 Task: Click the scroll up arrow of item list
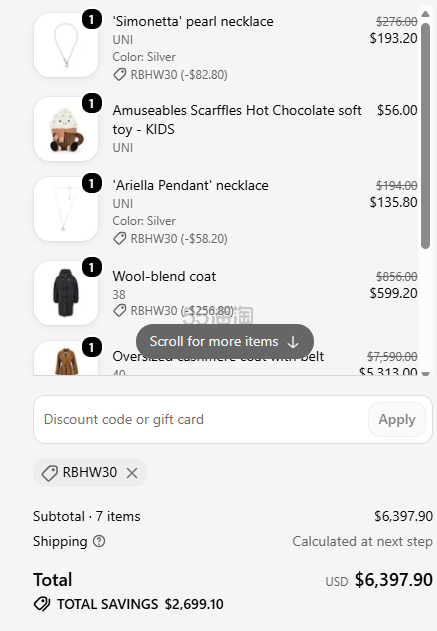click(x=425, y=14)
